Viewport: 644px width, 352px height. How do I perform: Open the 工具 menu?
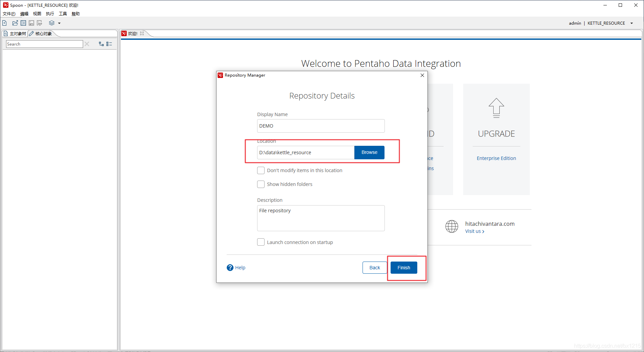point(63,14)
